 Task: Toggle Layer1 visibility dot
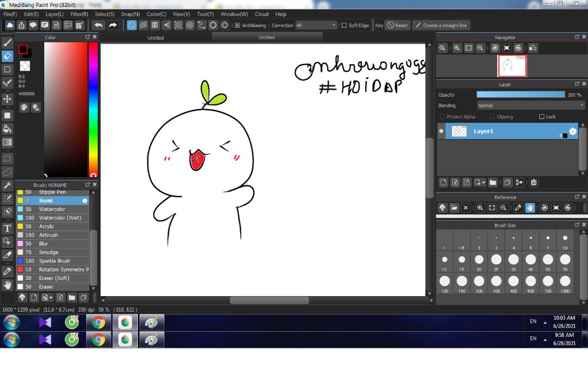click(x=441, y=131)
